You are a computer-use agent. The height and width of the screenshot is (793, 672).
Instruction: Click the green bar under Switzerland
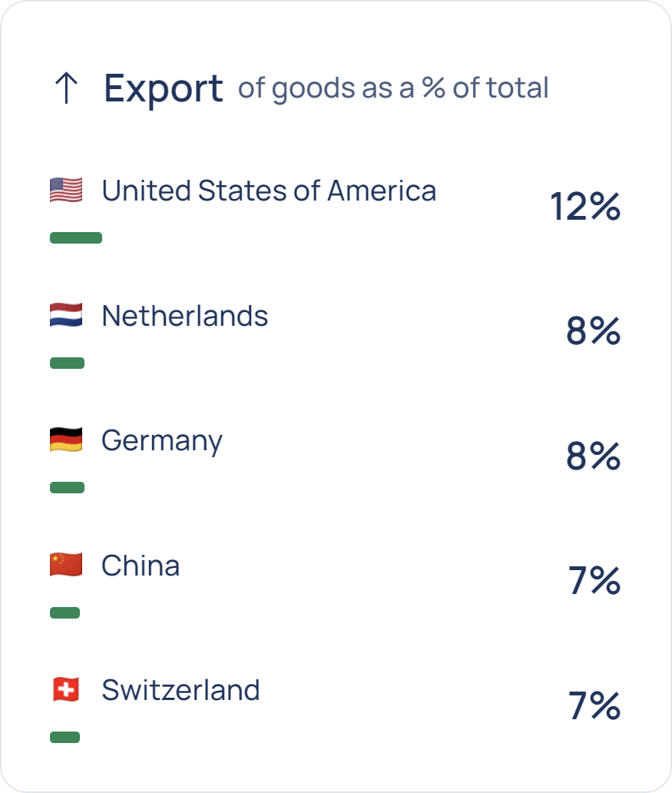coord(65,738)
